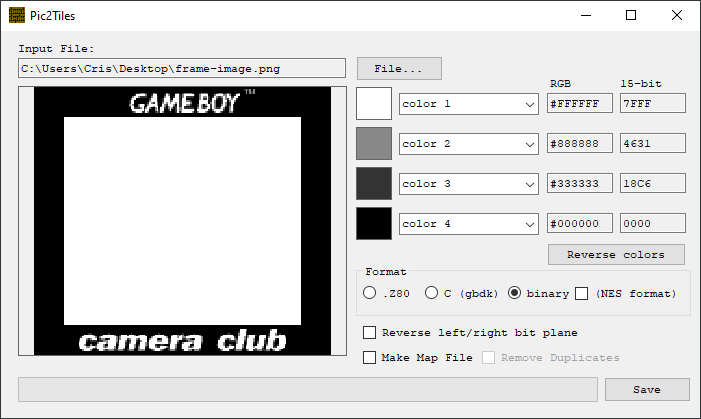Click the black color 4 swatch

point(374,223)
